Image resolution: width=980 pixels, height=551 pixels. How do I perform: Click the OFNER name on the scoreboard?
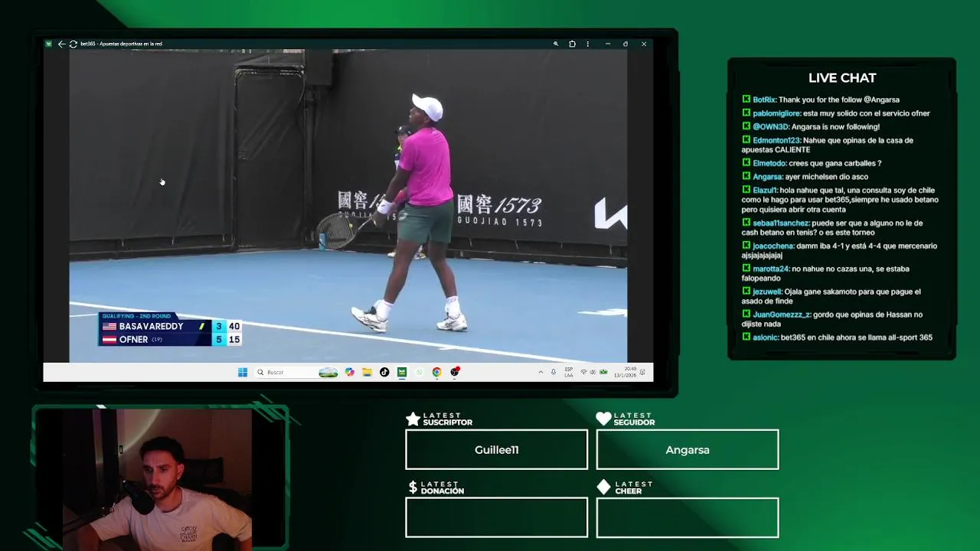(x=133, y=339)
